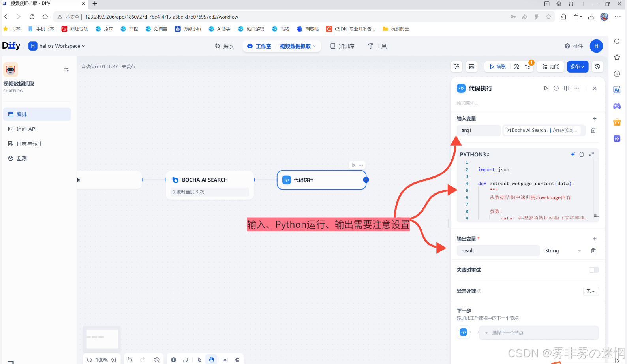Add a new node from bottom toolbar
The width and height of the screenshot is (627, 364).
pos(173,360)
